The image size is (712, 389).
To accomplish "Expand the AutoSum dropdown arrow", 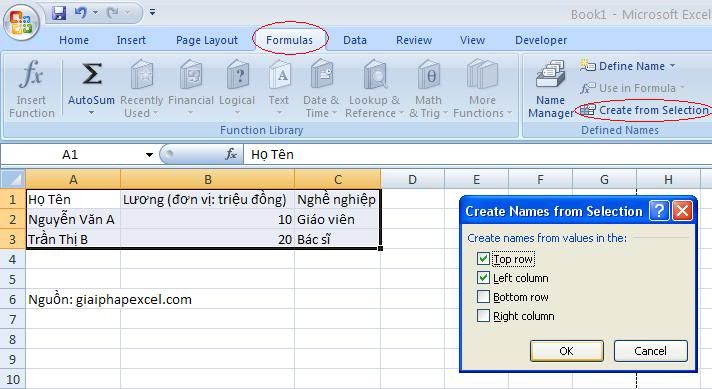I will (91, 113).
